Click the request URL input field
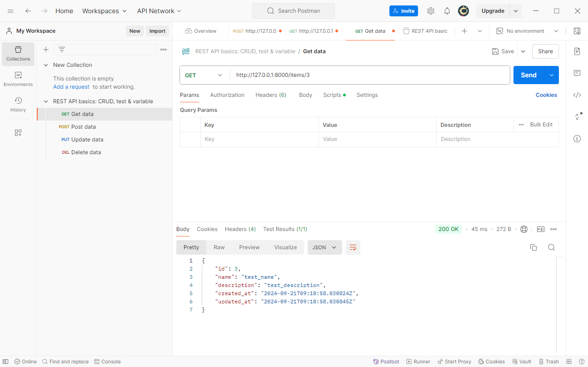588x367 pixels. coord(370,75)
